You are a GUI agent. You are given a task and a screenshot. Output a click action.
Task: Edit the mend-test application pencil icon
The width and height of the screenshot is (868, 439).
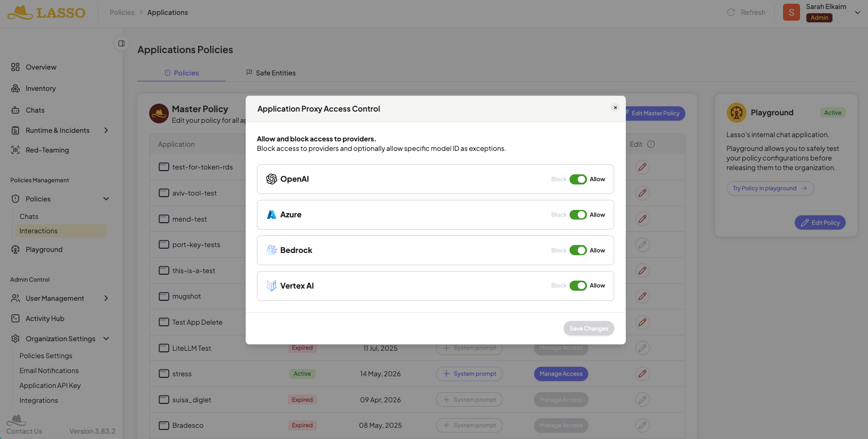click(642, 218)
